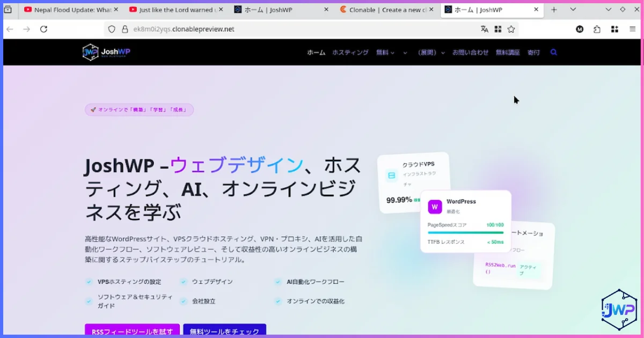Image resolution: width=644 pixels, height=338 pixels.
Task: Click the browser forward arrow
Action: pos(27,29)
